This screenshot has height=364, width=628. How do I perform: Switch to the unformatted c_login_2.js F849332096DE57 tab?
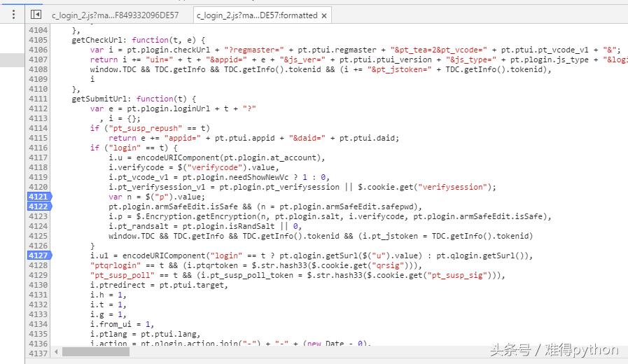(x=115, y=15)
